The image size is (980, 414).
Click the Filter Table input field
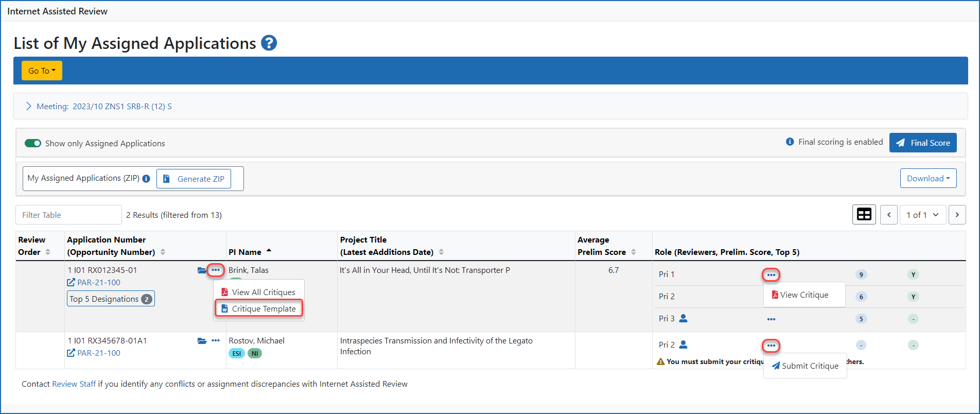(x=68, y=215)
